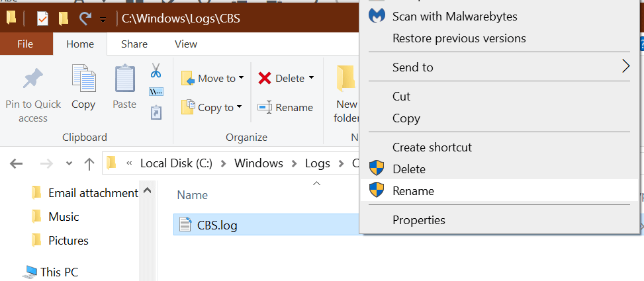Select Pictures folder in navigation pane
Viewport: 644px width, 281px height.
[60, 240]
